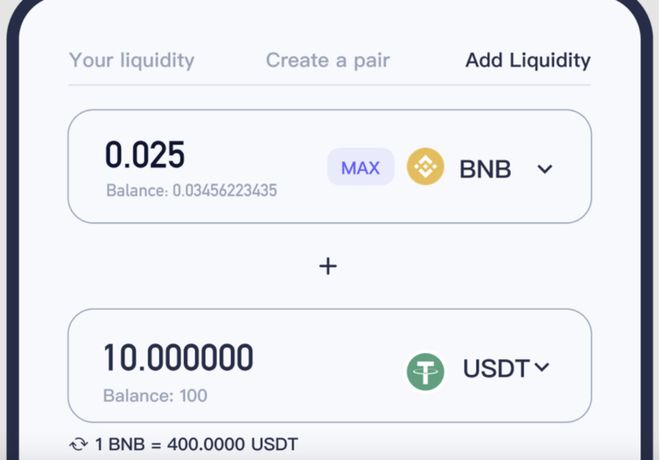Open the BNB token selector label
The height and width of the screenshot is (460, 660).
(x=485, y=169)
